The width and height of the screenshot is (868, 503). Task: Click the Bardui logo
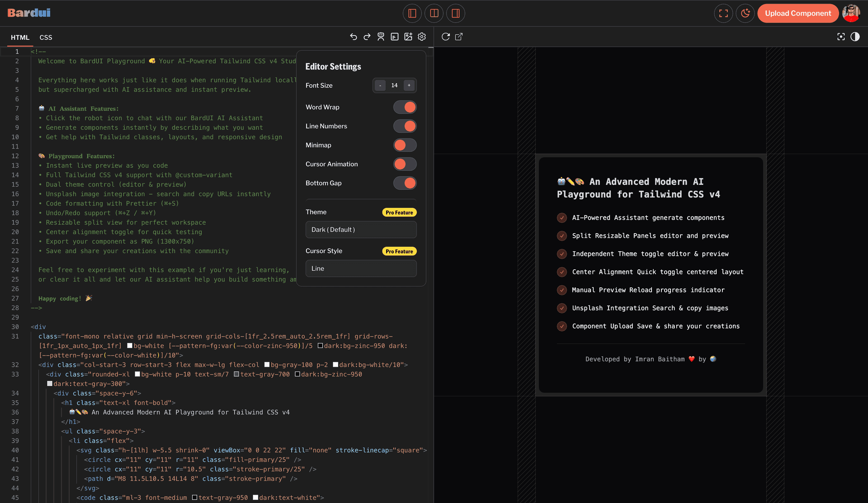[x=29, y=13]
